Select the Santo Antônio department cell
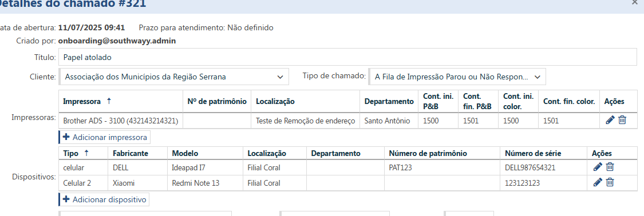 (x=389, y=121)
